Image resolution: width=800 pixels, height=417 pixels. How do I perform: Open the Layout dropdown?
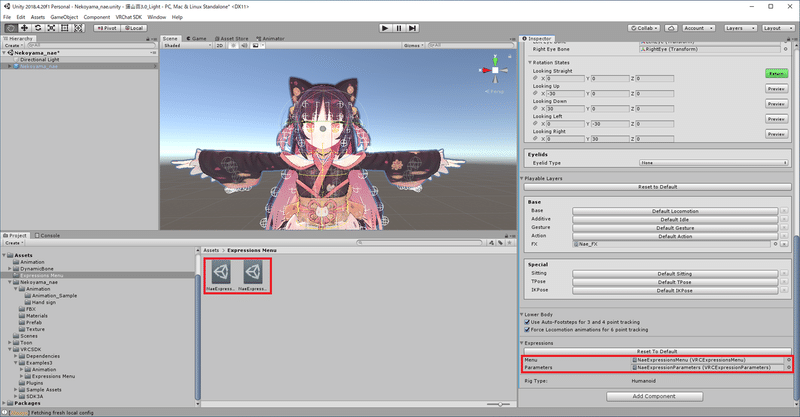point(778,28)
